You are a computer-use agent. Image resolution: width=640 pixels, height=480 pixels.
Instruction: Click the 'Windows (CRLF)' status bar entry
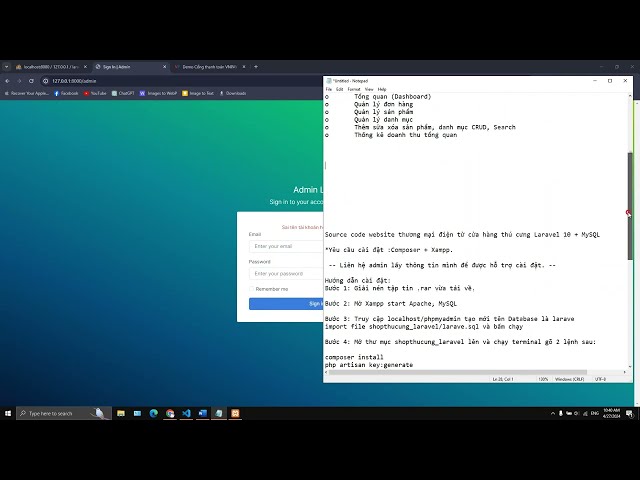pos(569,379)
